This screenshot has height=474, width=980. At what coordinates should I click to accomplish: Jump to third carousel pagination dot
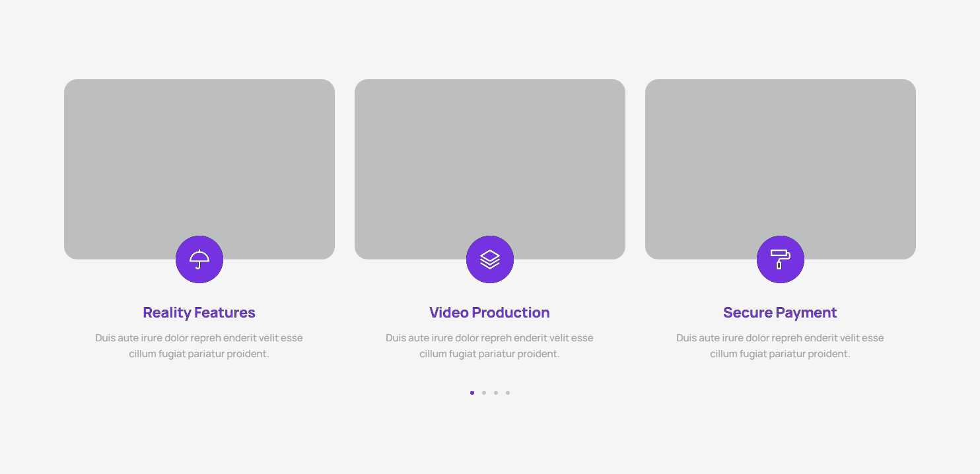[x=496, y=393]
